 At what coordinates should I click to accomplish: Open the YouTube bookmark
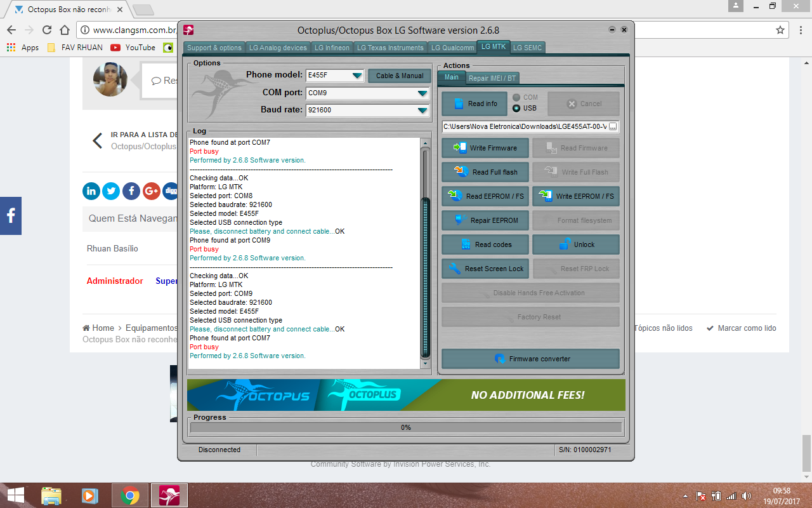(133, 48)
